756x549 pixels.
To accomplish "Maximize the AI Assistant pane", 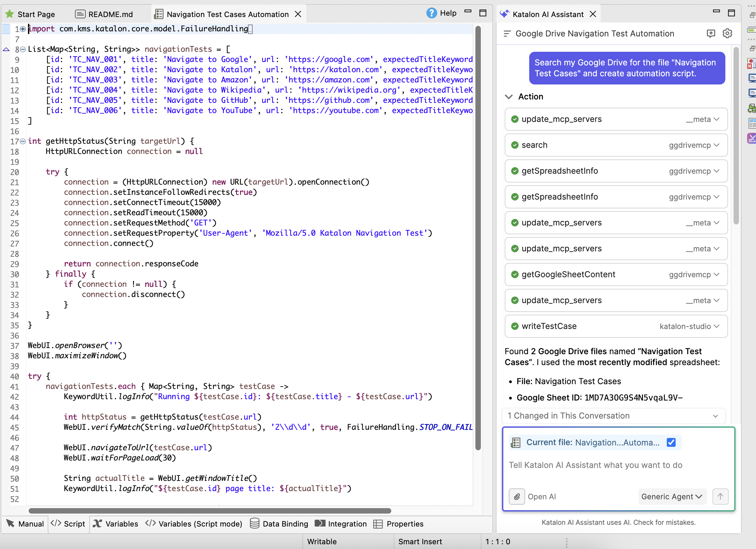I will (x=731, y=13).
